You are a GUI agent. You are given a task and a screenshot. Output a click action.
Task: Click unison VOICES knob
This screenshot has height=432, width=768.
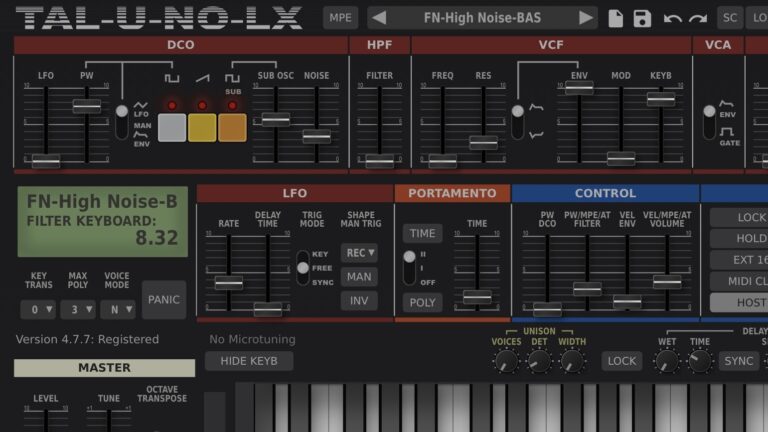(506, 361)
